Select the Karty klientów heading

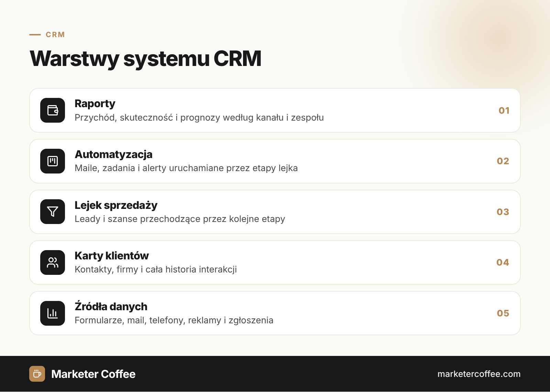click(112, 256)
